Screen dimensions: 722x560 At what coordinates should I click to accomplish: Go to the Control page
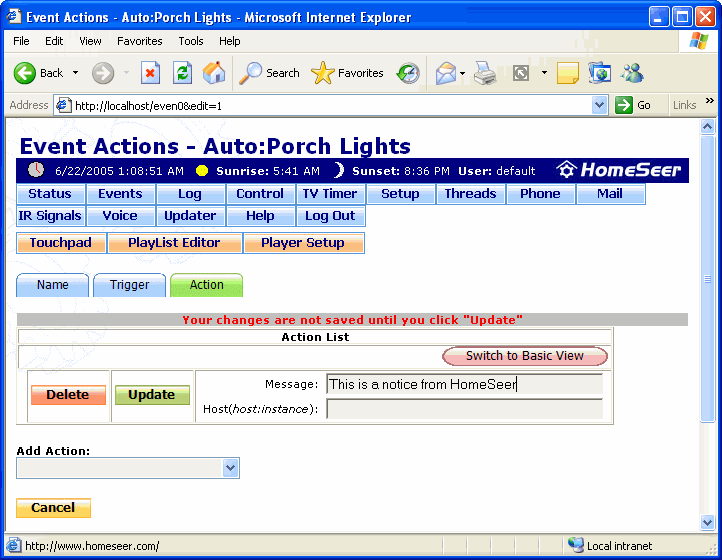(x=261, y=194)
